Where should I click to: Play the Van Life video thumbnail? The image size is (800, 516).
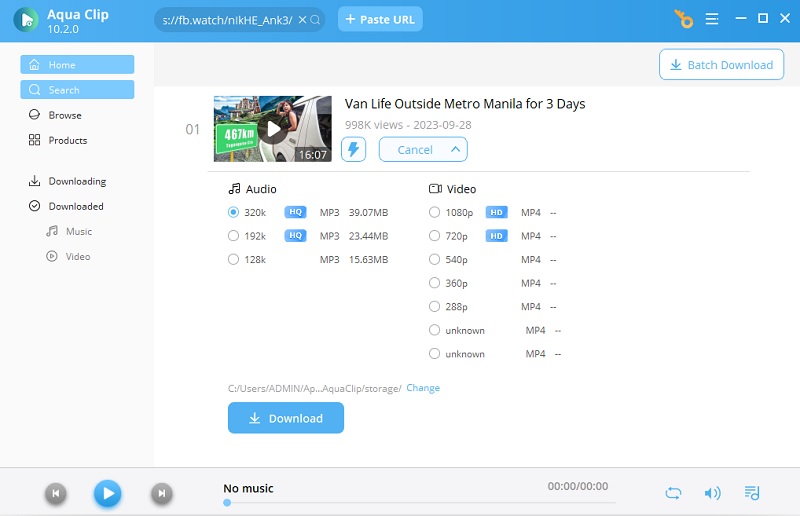(x=272, y=129)
